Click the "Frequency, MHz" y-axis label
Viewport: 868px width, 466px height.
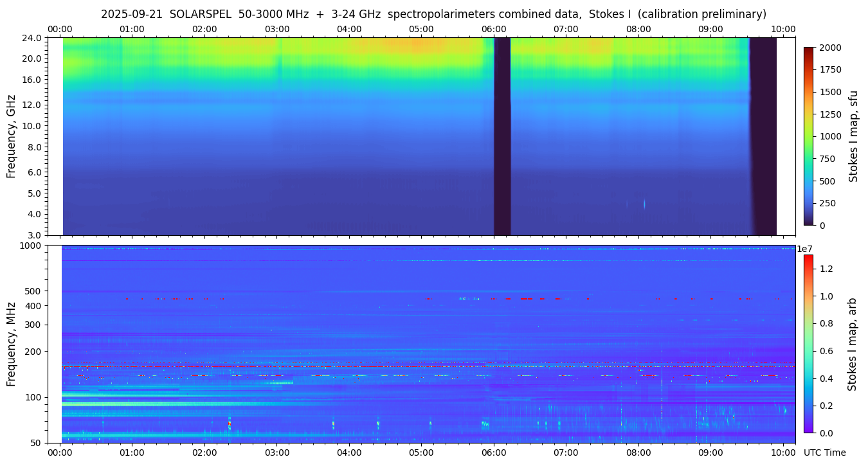point(11,344)
